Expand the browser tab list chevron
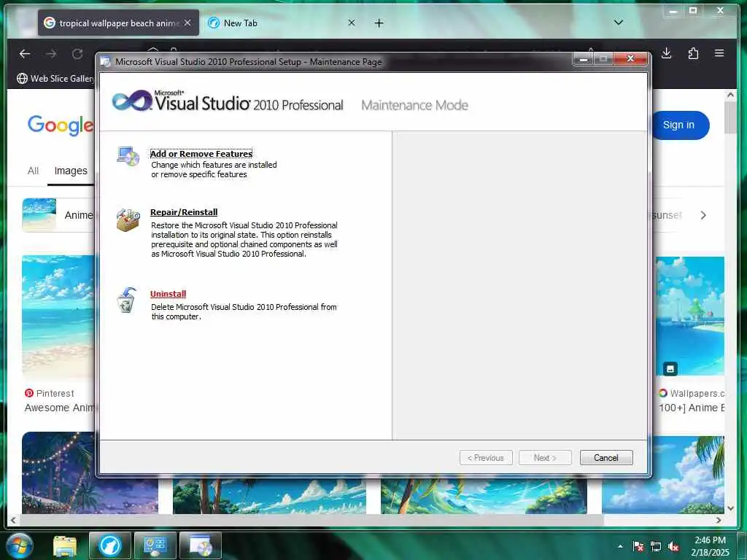Screen dimensions: 747x560 619,23
